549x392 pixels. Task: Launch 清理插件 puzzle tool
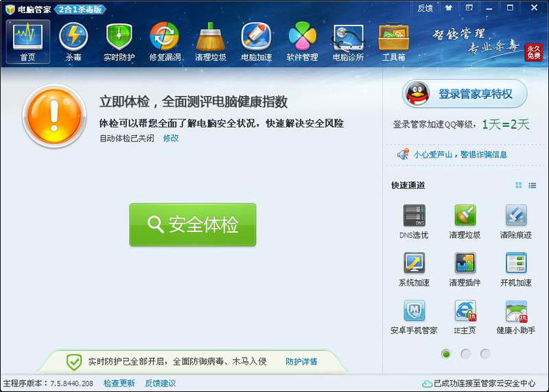465,269
